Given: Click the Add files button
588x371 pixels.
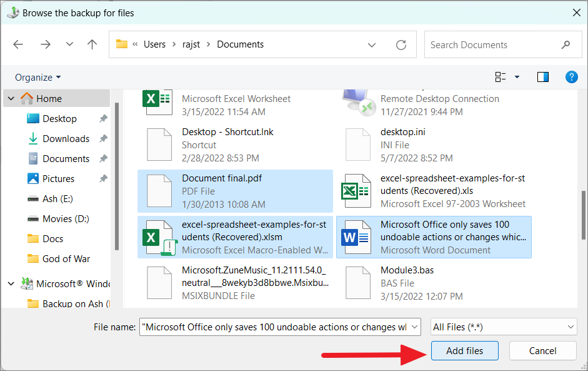Looking at the screenshot, I should (465, 351).
